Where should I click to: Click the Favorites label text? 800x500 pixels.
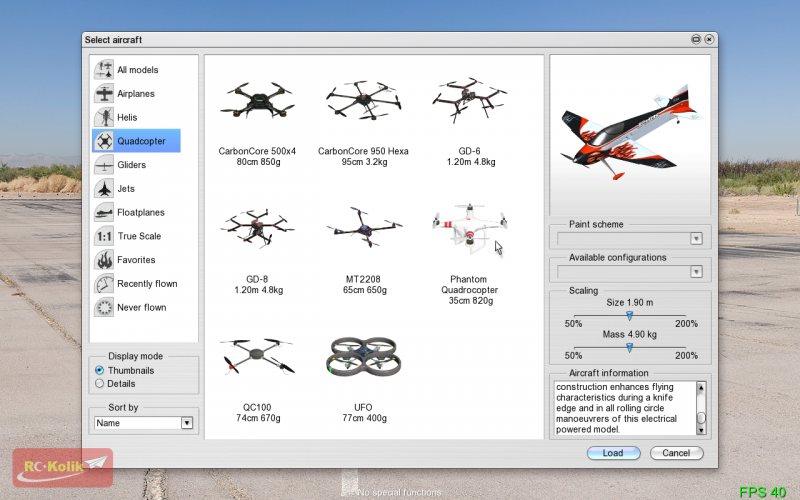(x=136, y=260)
